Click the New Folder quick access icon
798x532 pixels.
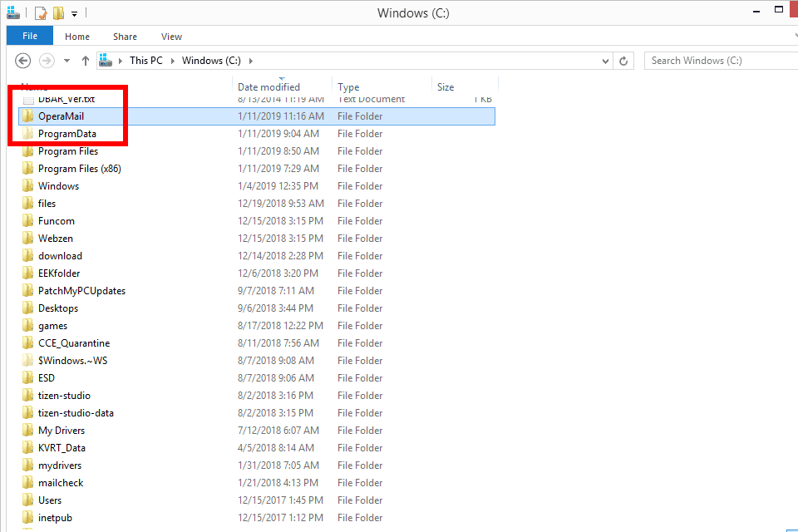(58, 12)
